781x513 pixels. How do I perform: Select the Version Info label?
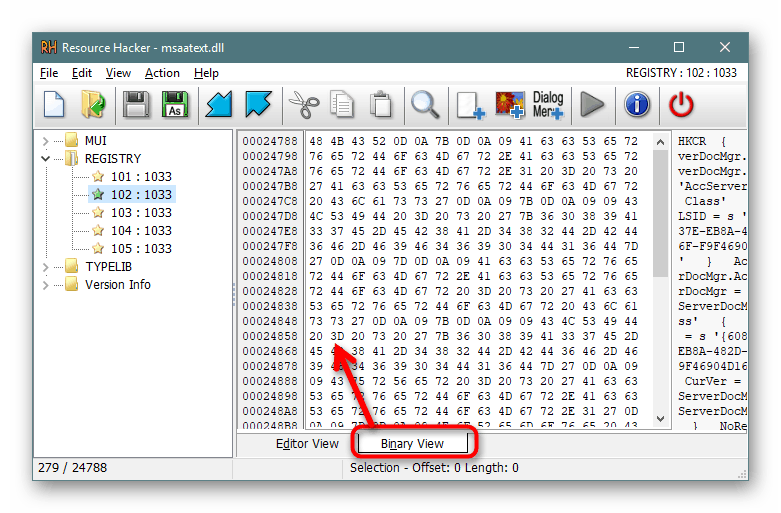[118, 284]
